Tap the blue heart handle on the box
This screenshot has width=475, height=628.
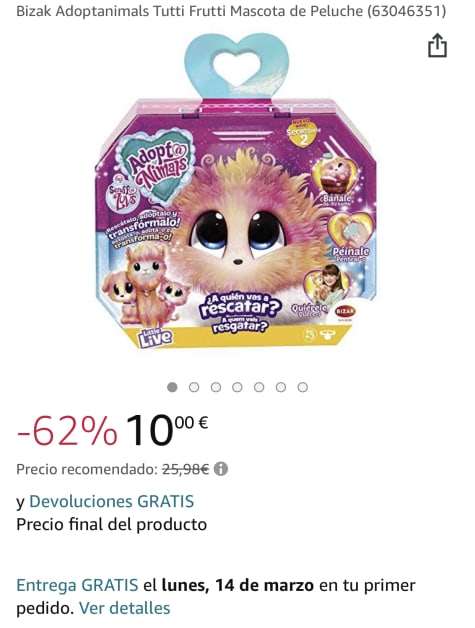coord(237,65)
